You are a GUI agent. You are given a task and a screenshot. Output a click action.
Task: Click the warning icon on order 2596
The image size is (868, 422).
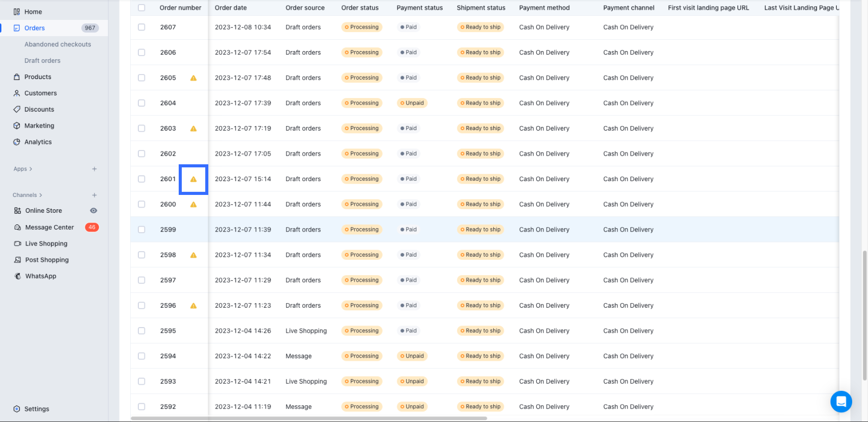[194, 306]
